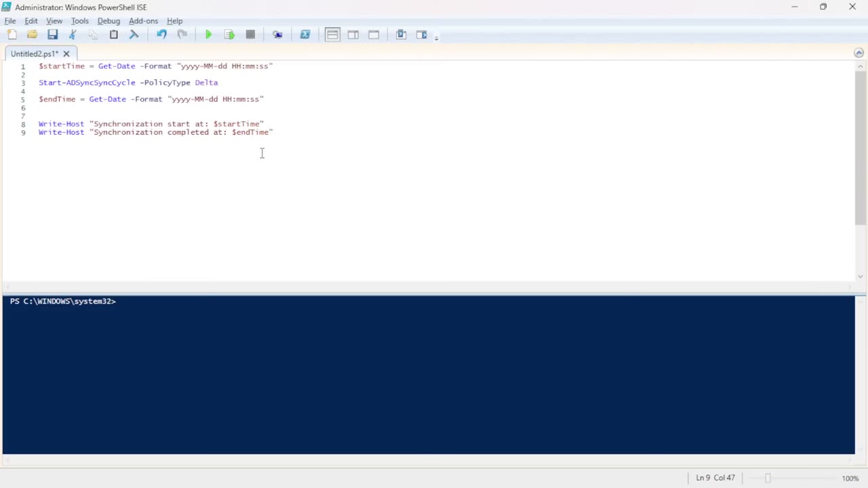The height and width of the screenshot is (488, 868).
Task: Open new remote PowerShell tab icon
Action: coord(277,35)
